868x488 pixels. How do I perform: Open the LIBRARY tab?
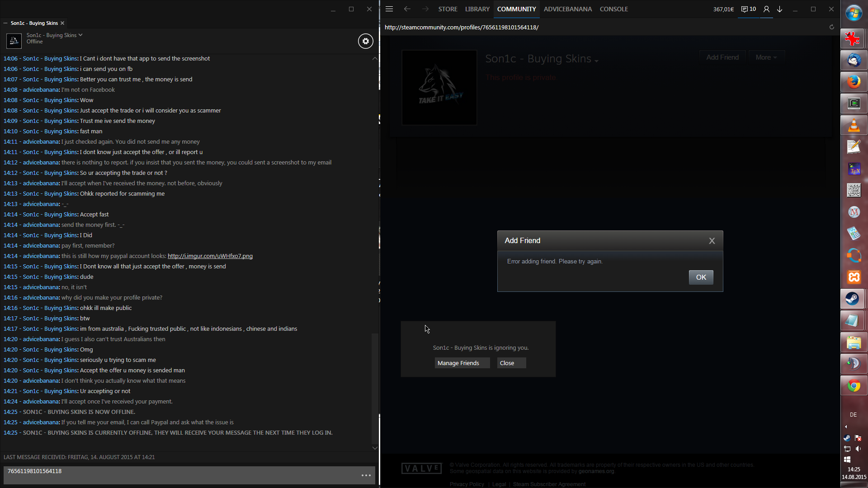click(x=477, y=9)
